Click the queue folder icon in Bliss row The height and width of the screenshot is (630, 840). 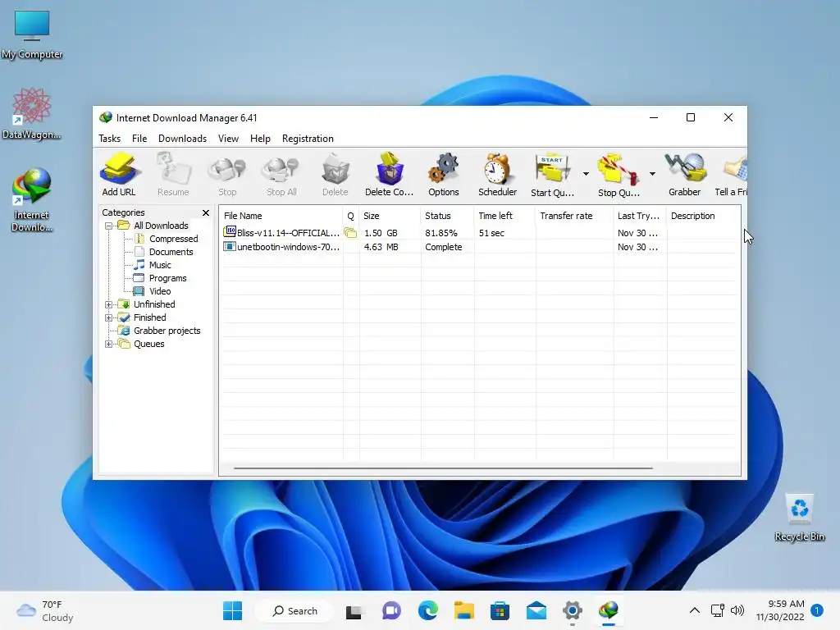[x=350, y=233]
